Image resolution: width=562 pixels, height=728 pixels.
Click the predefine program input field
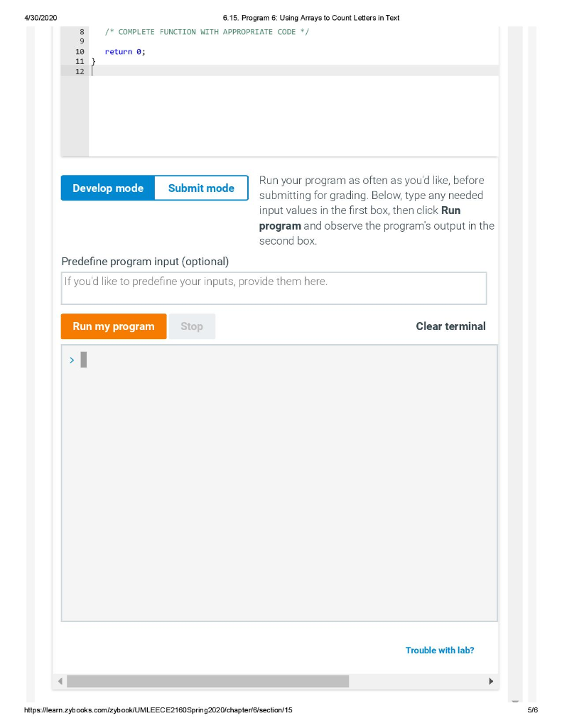(274, 287)
